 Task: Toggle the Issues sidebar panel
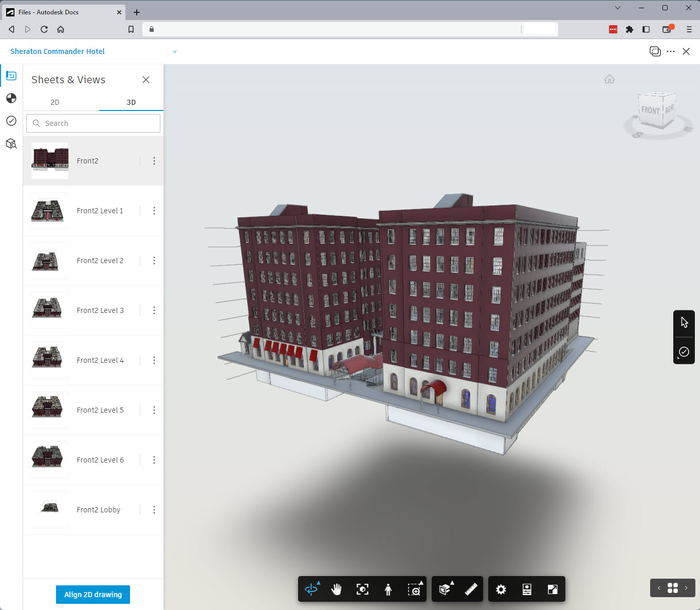click(11, 121)
